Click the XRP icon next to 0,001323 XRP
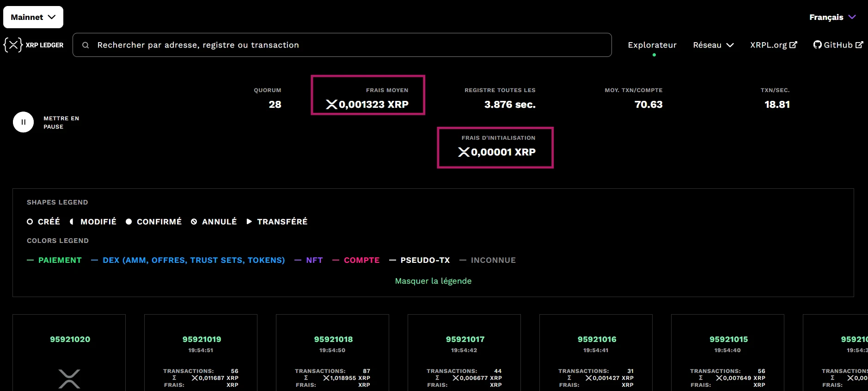This screenshot has height=391, width=868. tap(331, 105)
